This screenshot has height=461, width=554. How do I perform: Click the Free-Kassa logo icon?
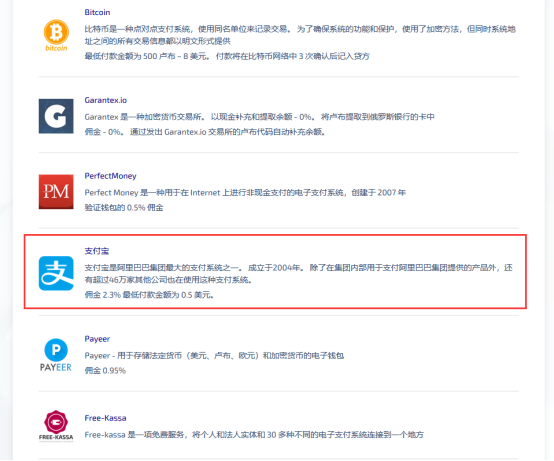56,426
